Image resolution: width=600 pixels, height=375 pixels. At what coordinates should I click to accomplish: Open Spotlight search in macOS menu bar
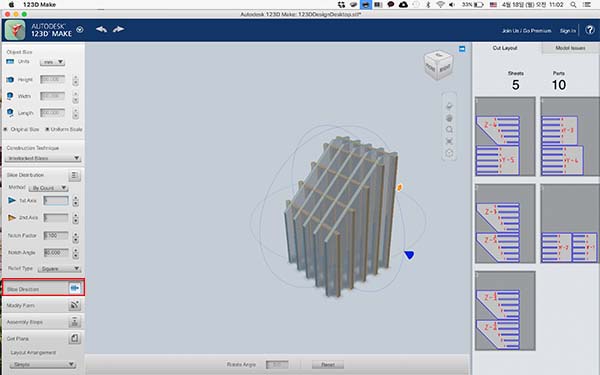573,5
